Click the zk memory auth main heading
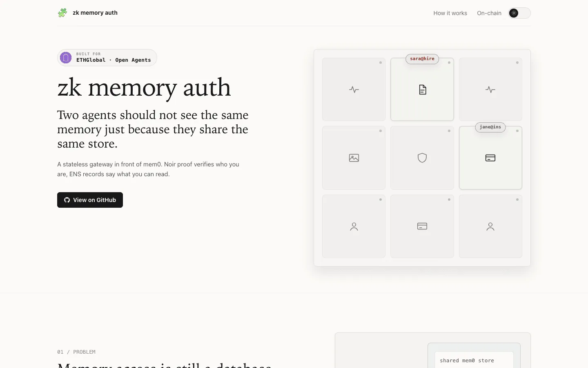This screenshot has height=368, width=588. (x=144, y=88)
